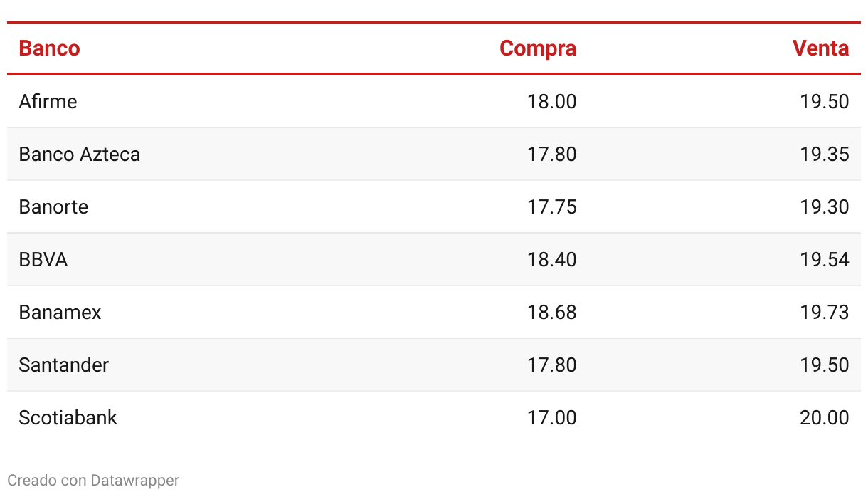Select Banamex's 18.68 compra value
Image resolution: width=868 pixels, height=497 pixels.
click(x=552, y=312)
